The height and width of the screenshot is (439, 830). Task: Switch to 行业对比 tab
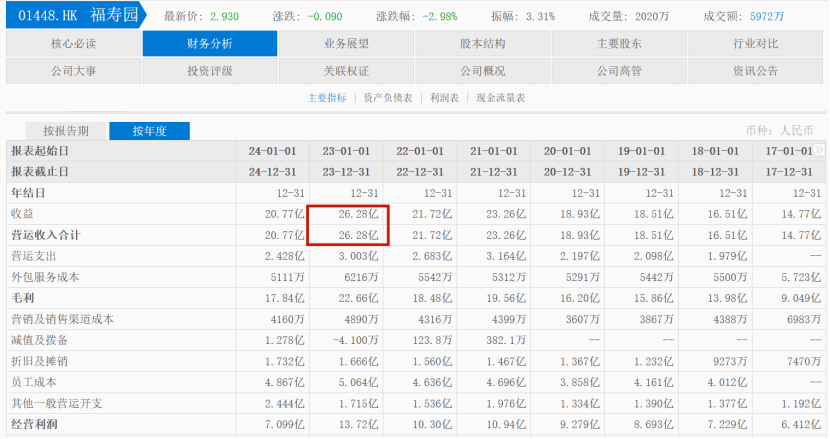click(755, 44)
